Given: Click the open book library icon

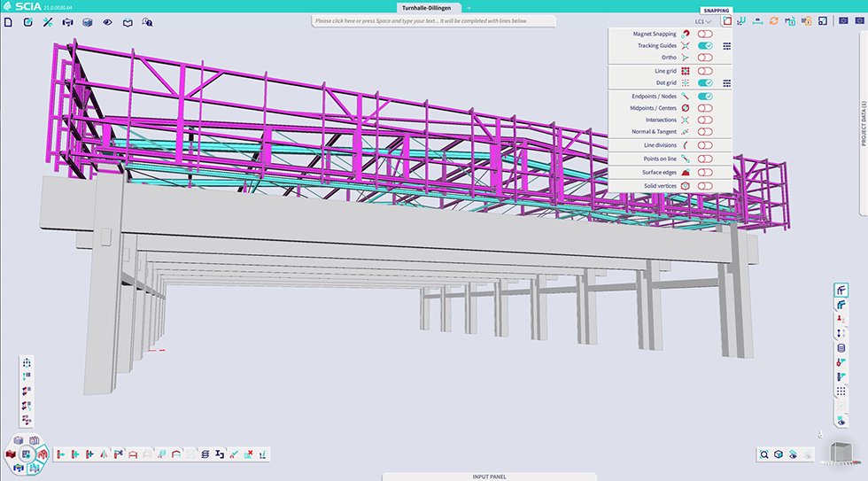Looking at the screenshot, I should click(x=128, y=21).
